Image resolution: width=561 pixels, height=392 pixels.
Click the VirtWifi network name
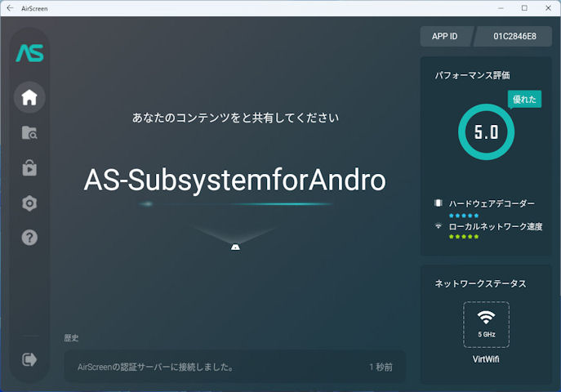tap(486, 359)
